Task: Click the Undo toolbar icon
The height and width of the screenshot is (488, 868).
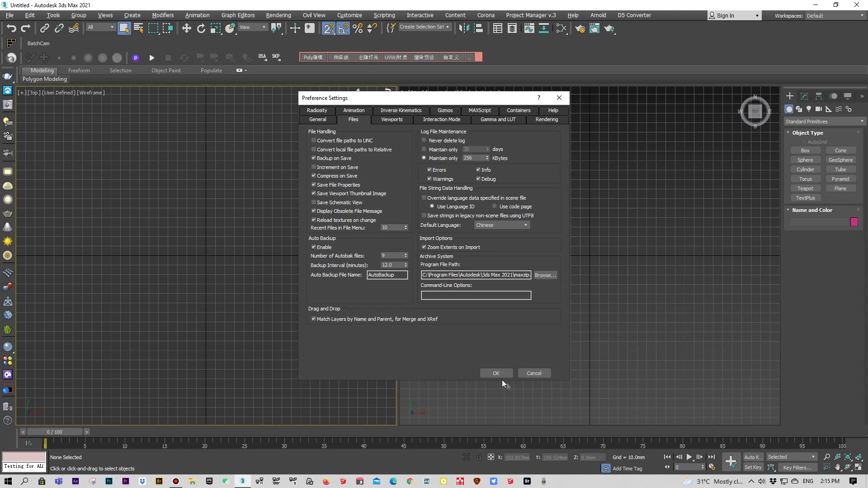Action: [x=11, y=28]
